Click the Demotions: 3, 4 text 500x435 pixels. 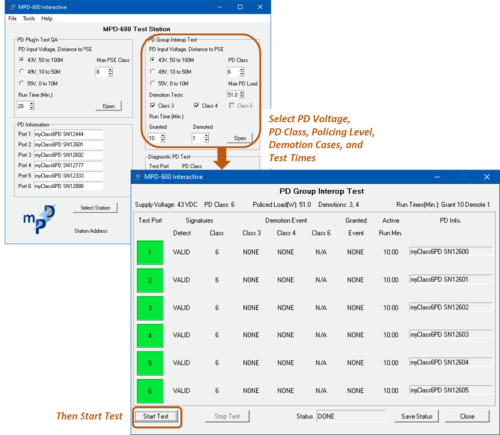pyautogui.click(x=339, y=205)
